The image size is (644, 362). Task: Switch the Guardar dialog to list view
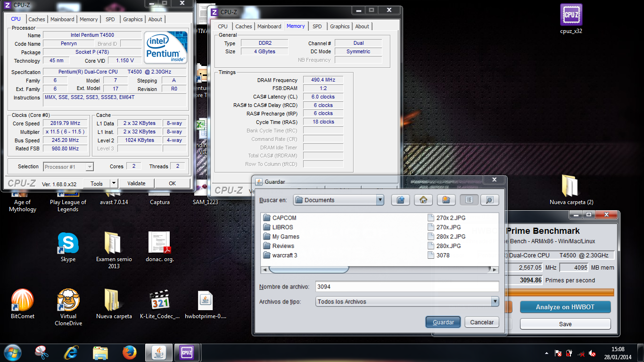pyautogui.click(x=469, y=200)
